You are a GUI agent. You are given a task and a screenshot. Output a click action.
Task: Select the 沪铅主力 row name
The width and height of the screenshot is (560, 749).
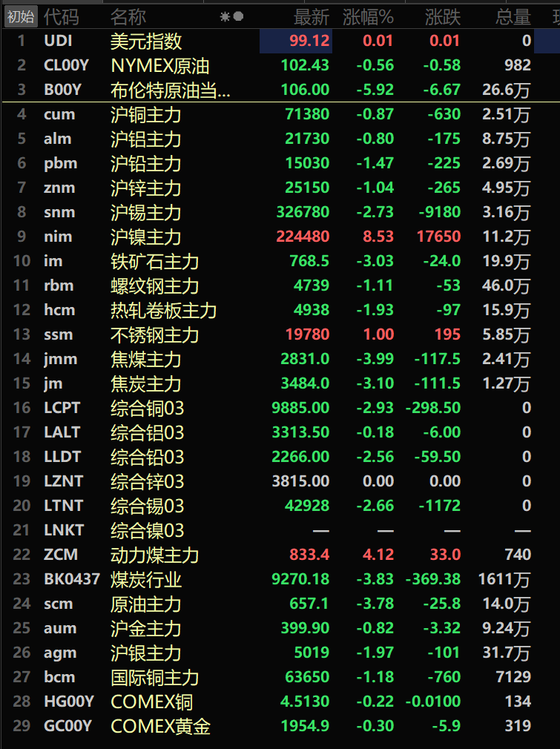point(145,163)
